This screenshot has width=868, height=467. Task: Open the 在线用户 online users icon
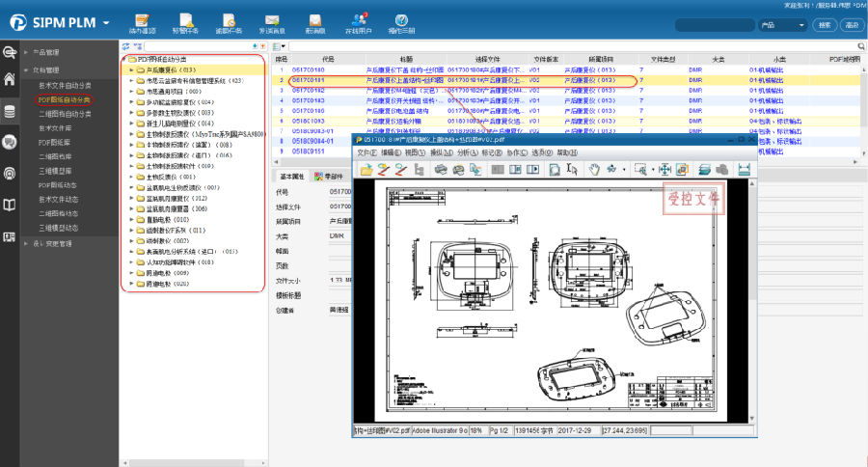click(360, 22)
